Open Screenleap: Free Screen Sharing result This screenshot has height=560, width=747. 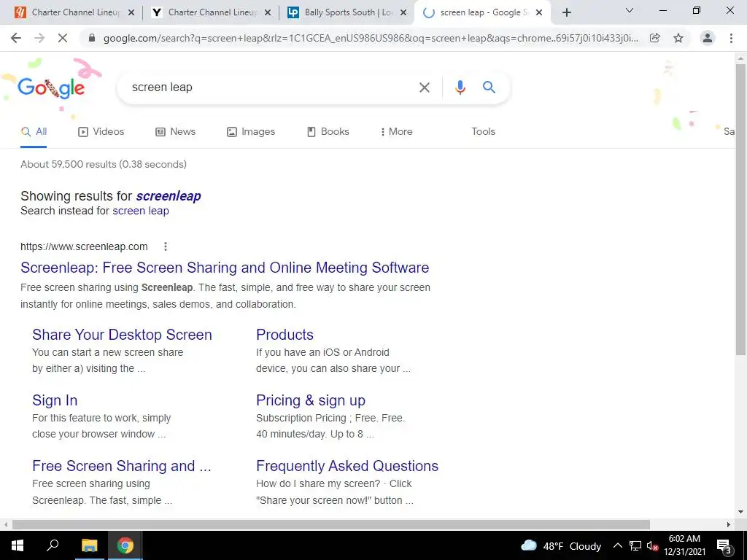point(225,268)
